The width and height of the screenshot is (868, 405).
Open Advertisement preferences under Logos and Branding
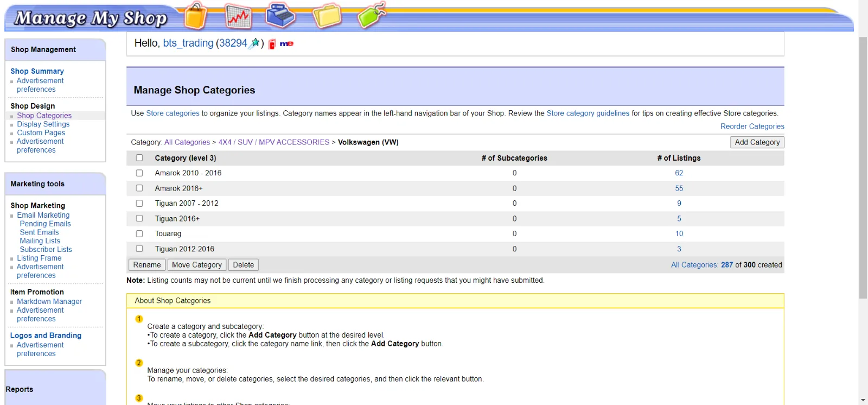point(40,350)
